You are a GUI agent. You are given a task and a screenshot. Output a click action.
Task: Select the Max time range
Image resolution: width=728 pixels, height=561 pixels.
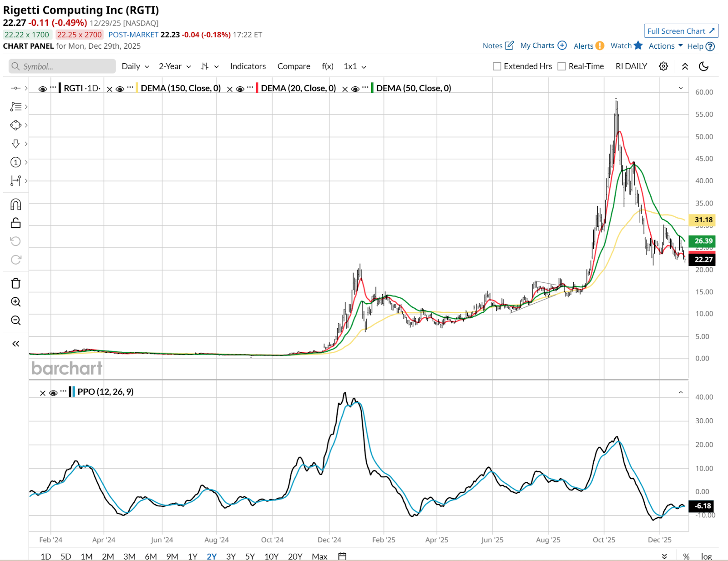pos(319,556)
